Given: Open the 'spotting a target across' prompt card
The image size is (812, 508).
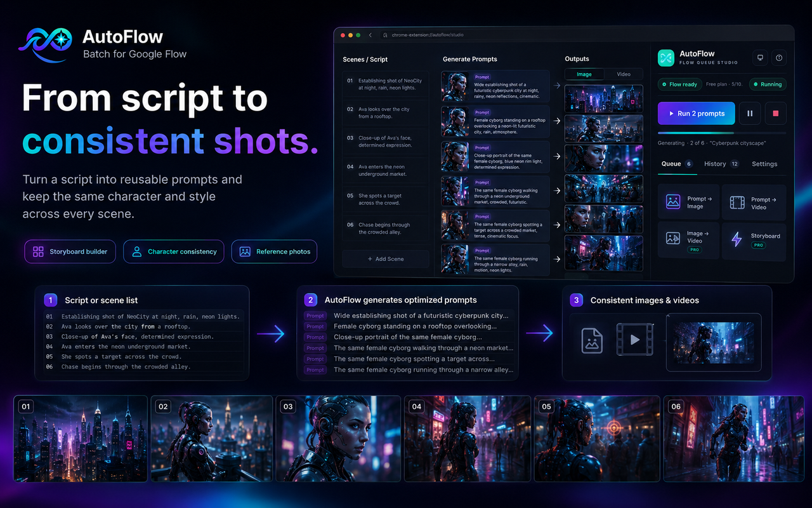Looking at the screenshot, I should [496, 225].
